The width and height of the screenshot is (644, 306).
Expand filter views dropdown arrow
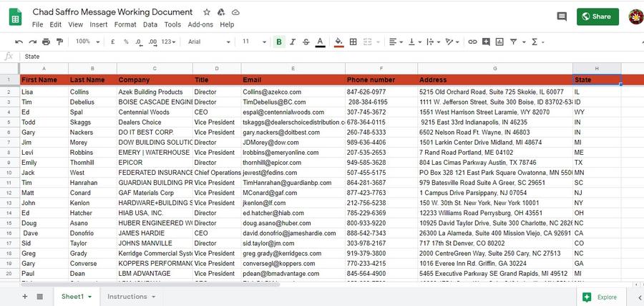pos(524,42)
